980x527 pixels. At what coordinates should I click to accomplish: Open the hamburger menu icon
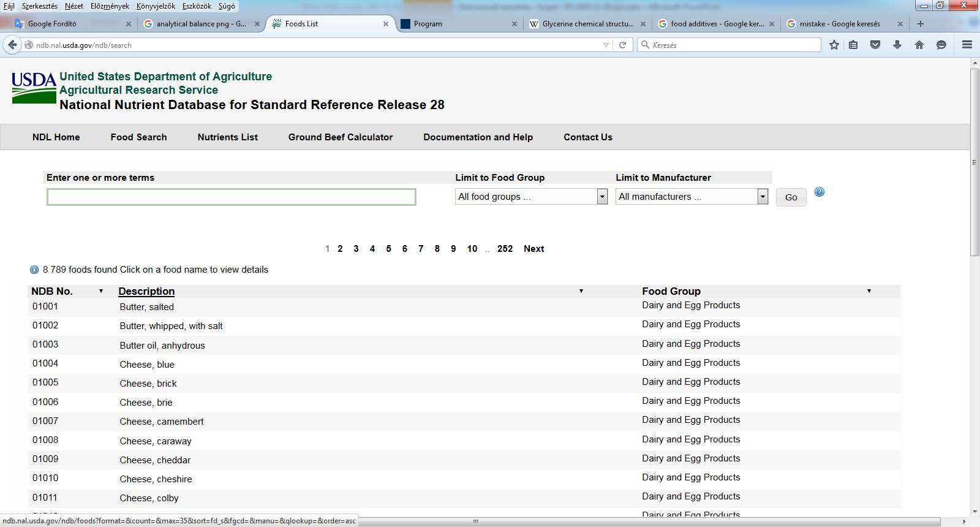coord(967,45)
